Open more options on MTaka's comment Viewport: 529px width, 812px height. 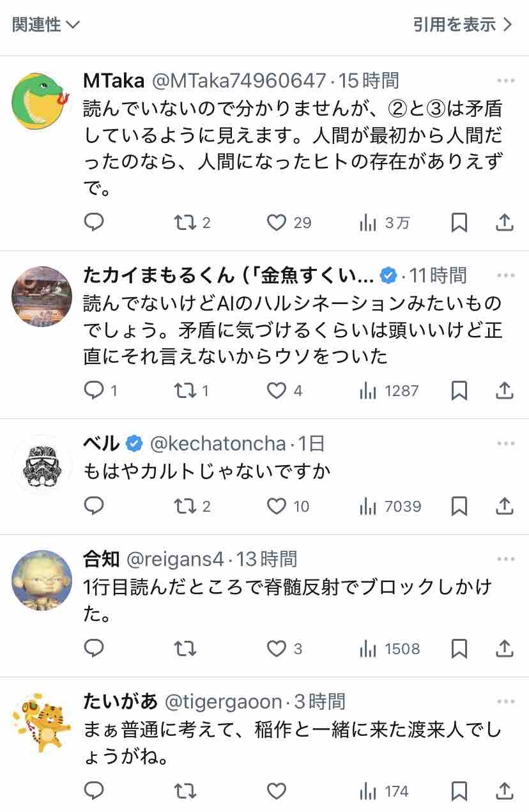tap(505, 81)
